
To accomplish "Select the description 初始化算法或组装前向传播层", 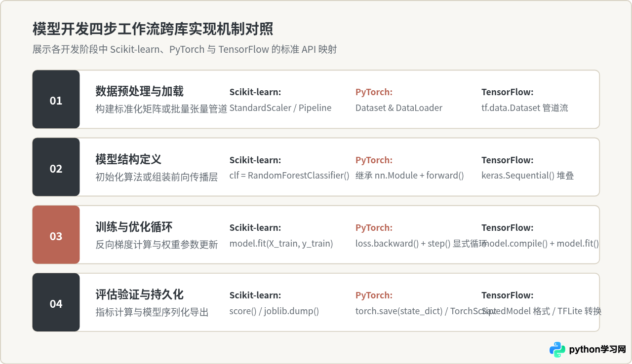I will point(157,177).
